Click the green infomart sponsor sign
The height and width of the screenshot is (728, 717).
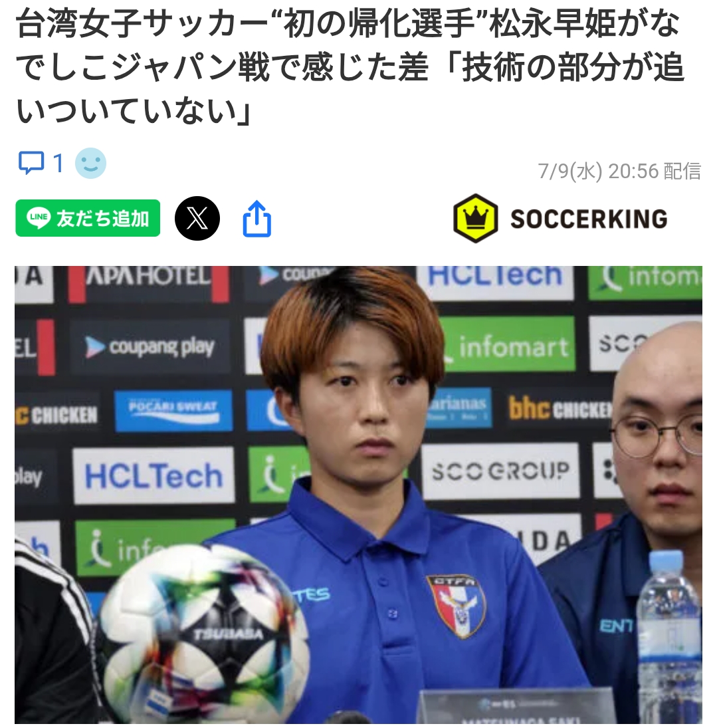(x=508, y=346)
